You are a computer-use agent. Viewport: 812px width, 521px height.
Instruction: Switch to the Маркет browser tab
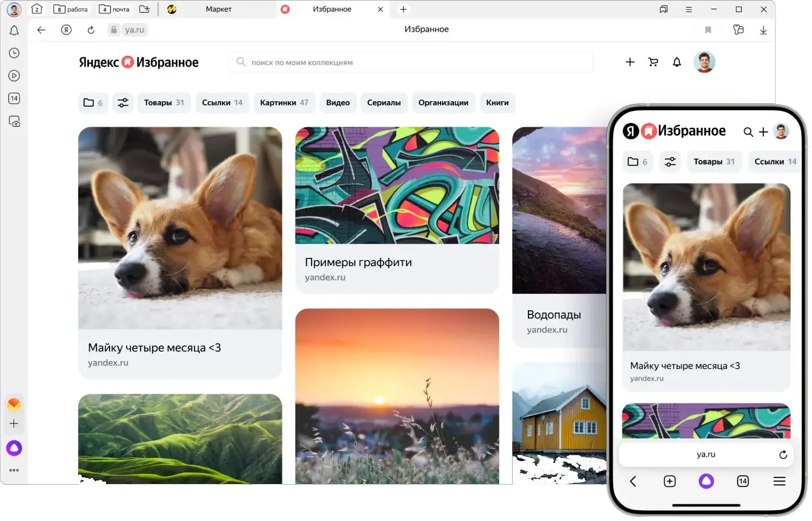[x=218, y=9]
